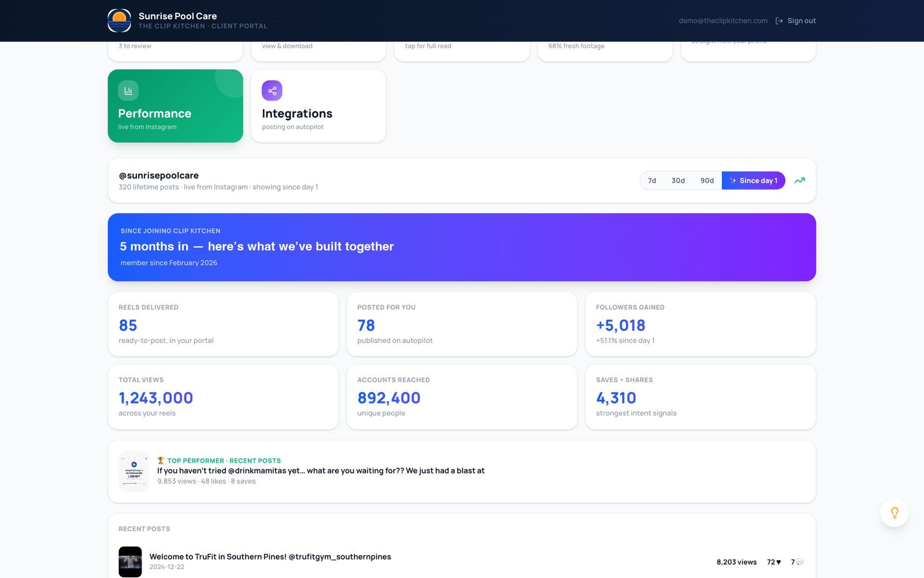Click the Followers Gained +5,018 card
This screenshot has width=924, height=578.
701,324
